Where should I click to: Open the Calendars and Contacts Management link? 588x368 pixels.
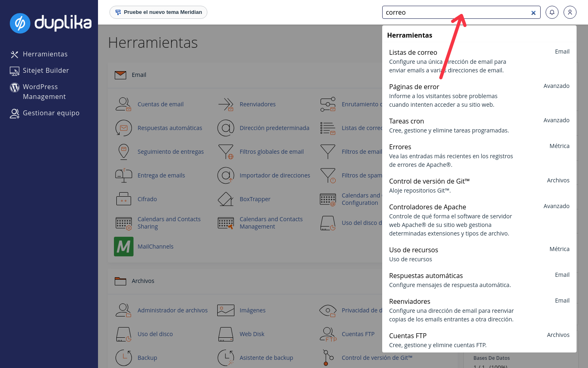tap(271, 223)
